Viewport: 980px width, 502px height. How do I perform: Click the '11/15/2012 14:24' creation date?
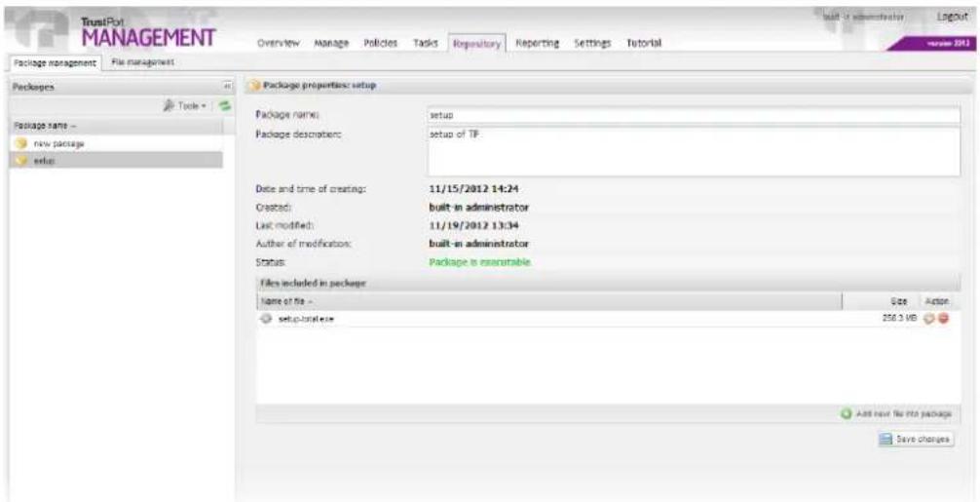point(472,189)
